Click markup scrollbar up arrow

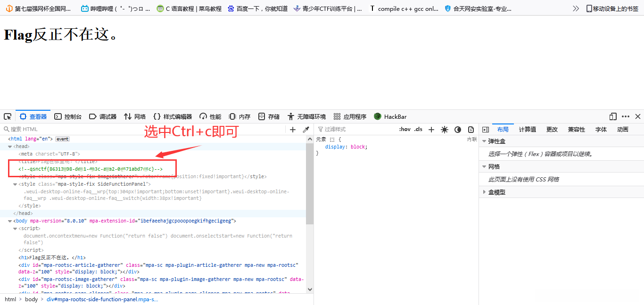[x=310, y=139]
